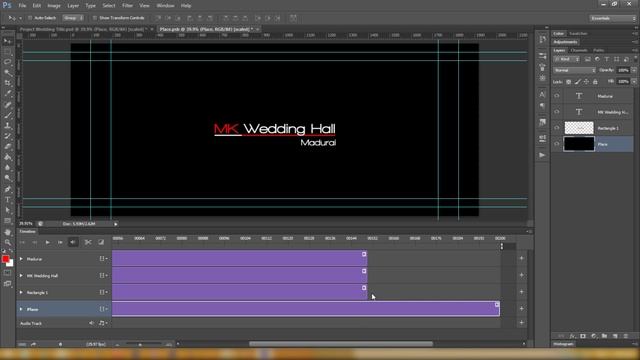Click the render video arrow icon
This screenshot has height=360, width=640.
pos(33,344)
